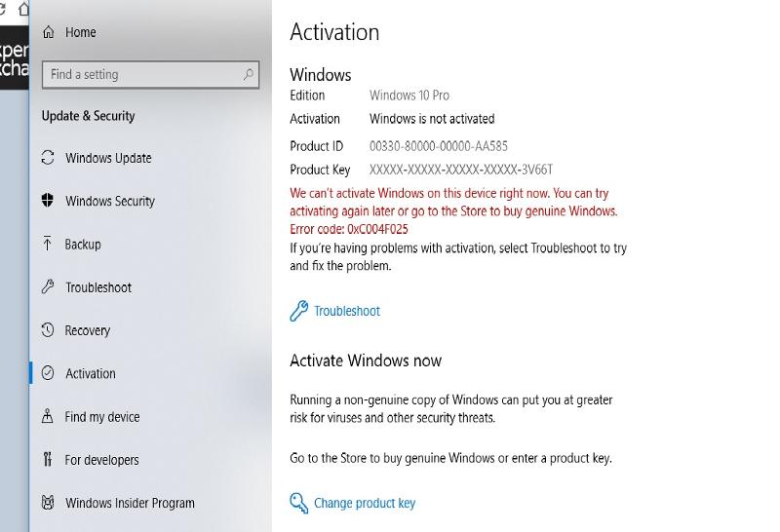Click the Troubleshoot wrench icon in sidebar
780x532 pixels.
[48, 287]
